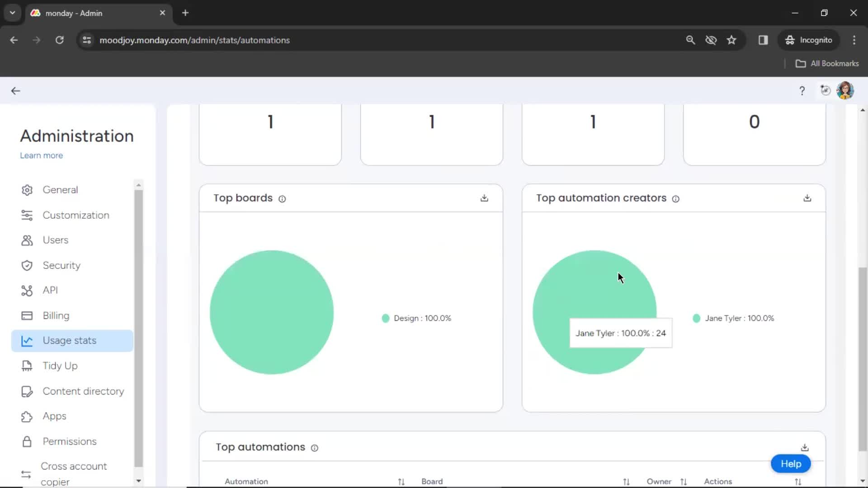The image size is (868, 488).
Task: Click the Administration back arrow
Action: pyautogui.click(x=15, y=90)
